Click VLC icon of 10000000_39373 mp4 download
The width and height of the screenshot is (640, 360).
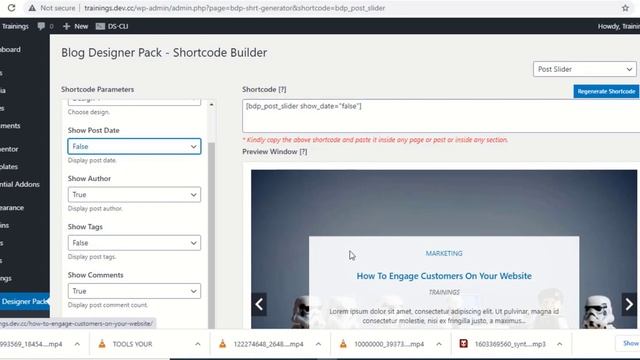343,344
